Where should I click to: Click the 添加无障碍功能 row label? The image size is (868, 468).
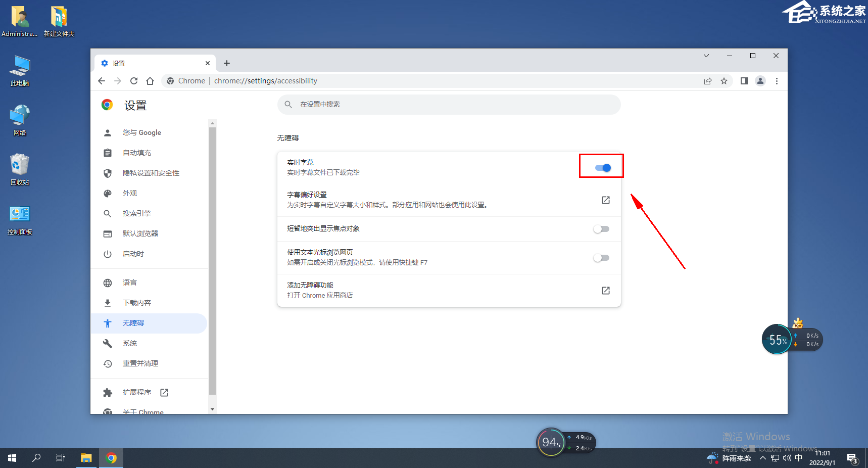[310, 285]
